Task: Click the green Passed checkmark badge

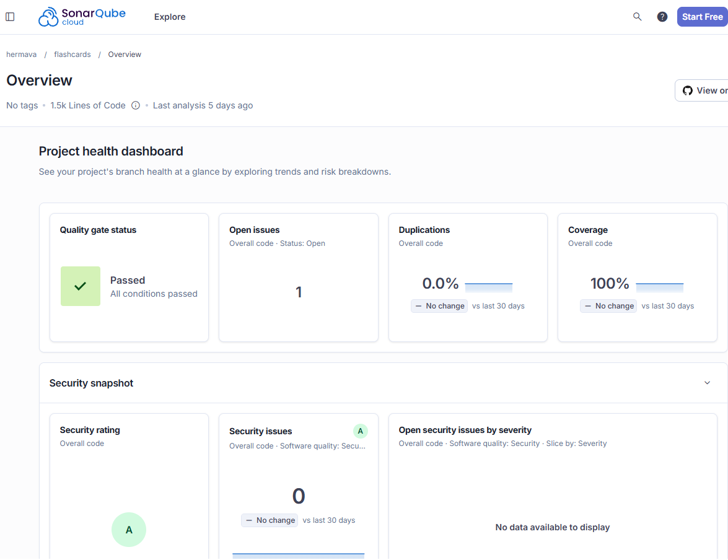Action: point(81,286)
